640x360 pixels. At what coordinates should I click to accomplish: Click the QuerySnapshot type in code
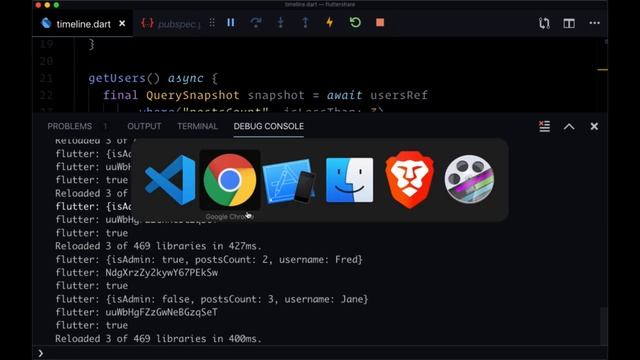[193, 95]
